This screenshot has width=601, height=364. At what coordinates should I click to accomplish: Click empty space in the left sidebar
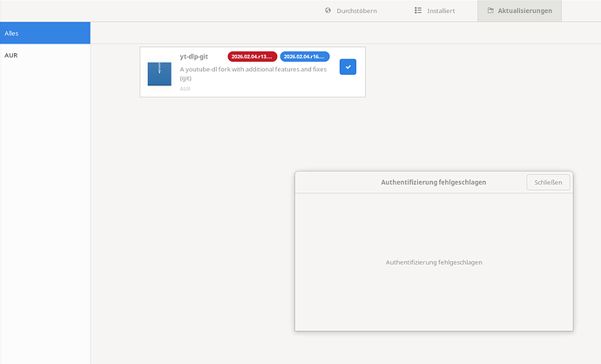click(44, 218)
